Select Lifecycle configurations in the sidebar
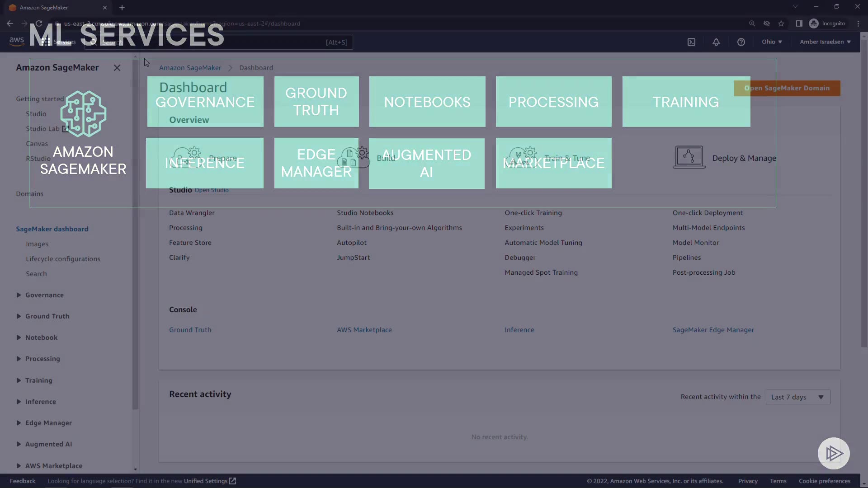Image resolution: width=868 pixels, height=488 pixels. click(63, 259)
